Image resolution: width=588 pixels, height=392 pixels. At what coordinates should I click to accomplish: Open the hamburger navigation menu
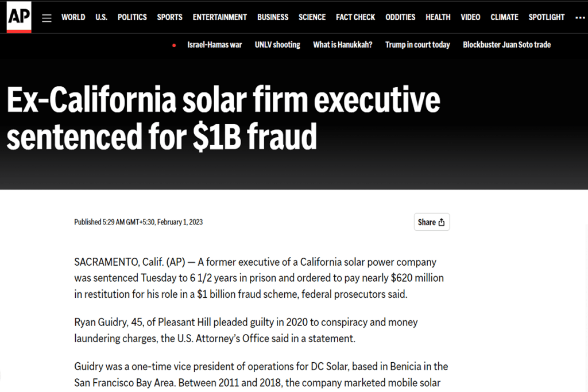(47, 17)
